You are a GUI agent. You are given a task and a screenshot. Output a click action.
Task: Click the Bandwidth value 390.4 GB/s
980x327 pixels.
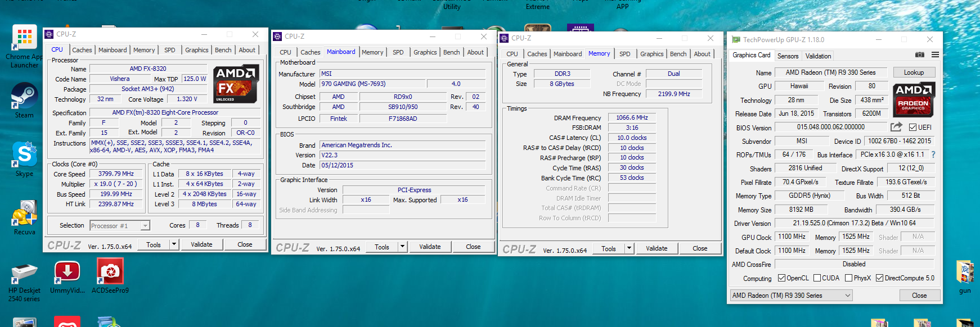tap(905, 210)
